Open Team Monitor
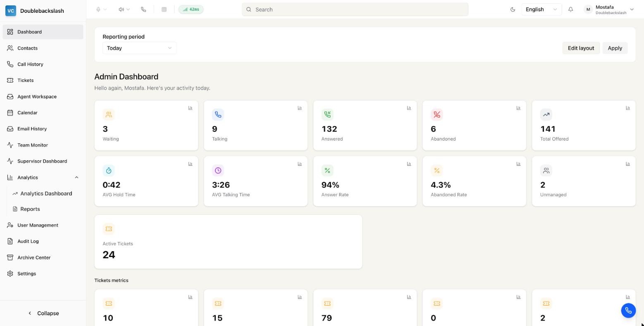The width and height of the screenshot is (644, 326). pos(43,145)
